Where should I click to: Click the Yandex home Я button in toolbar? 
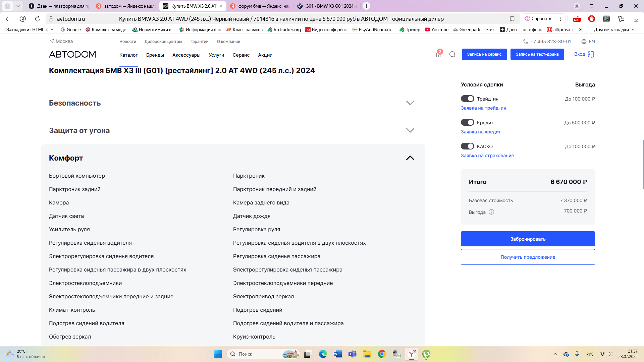click(x=23, y=19)
